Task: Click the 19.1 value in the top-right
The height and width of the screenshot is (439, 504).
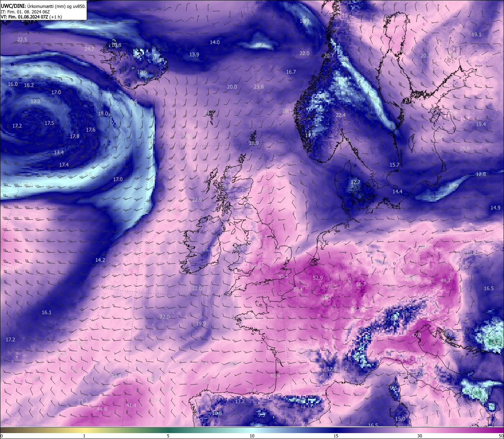Action: click(476, 35)
